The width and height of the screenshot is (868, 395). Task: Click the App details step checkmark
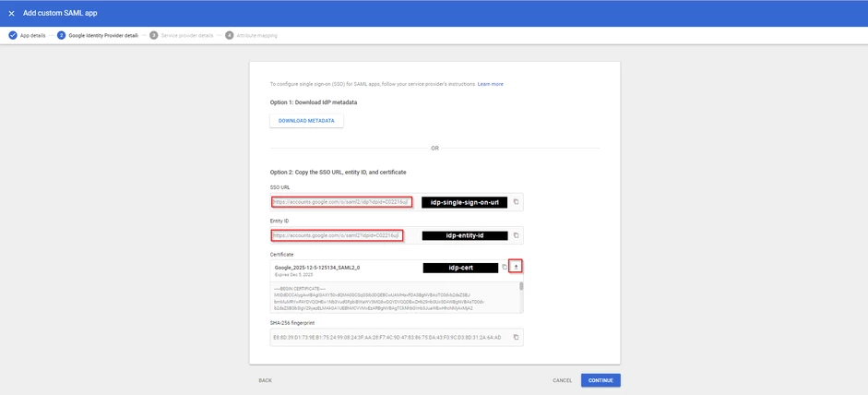pyautogui.click(x=13, y=35)
